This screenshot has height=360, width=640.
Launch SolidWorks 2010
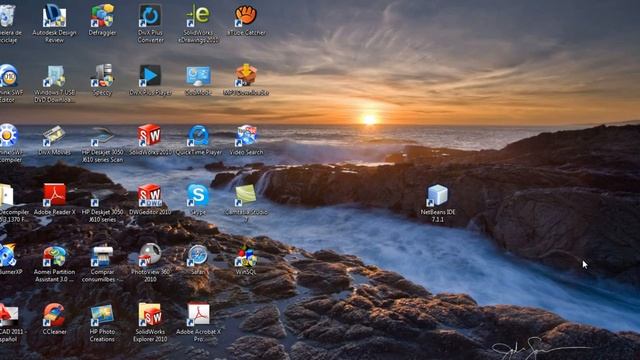pyautogui.click(x=150, y=136)
